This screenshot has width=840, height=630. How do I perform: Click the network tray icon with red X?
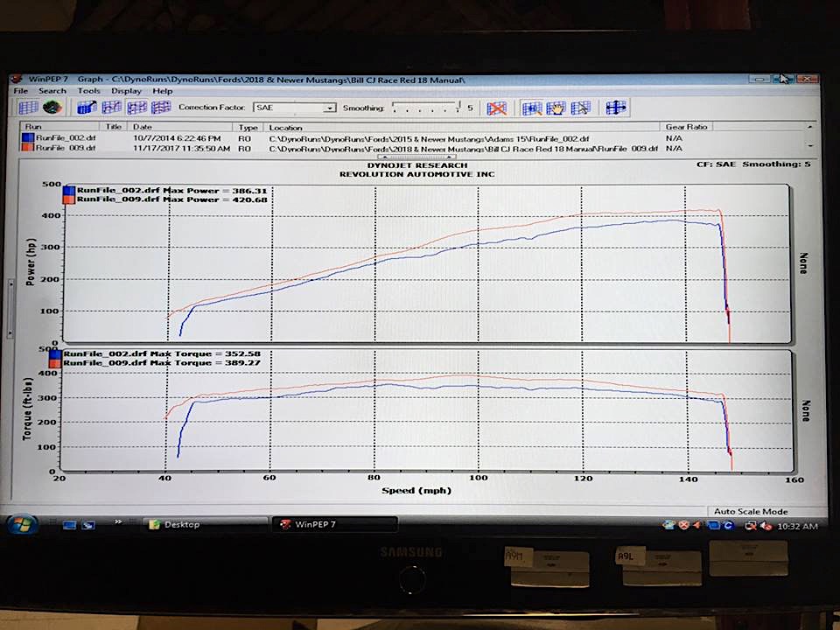pos(751,526)
